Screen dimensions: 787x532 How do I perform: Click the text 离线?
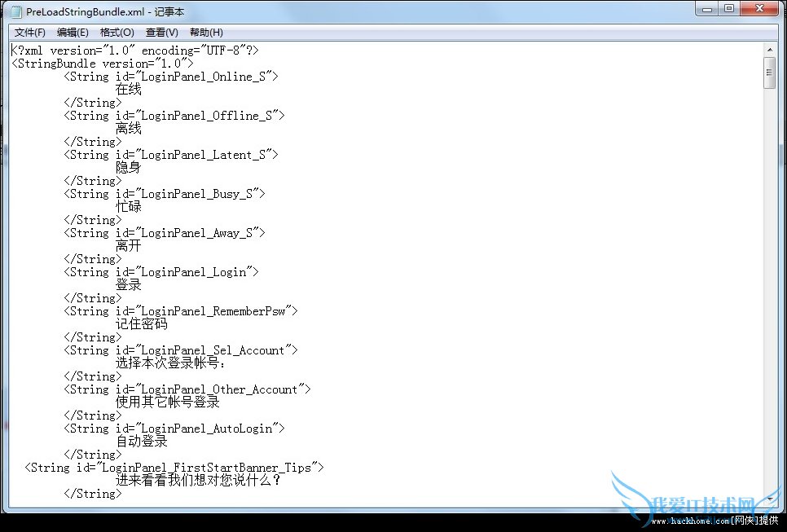pyautogui.click(x=129, y=129)
